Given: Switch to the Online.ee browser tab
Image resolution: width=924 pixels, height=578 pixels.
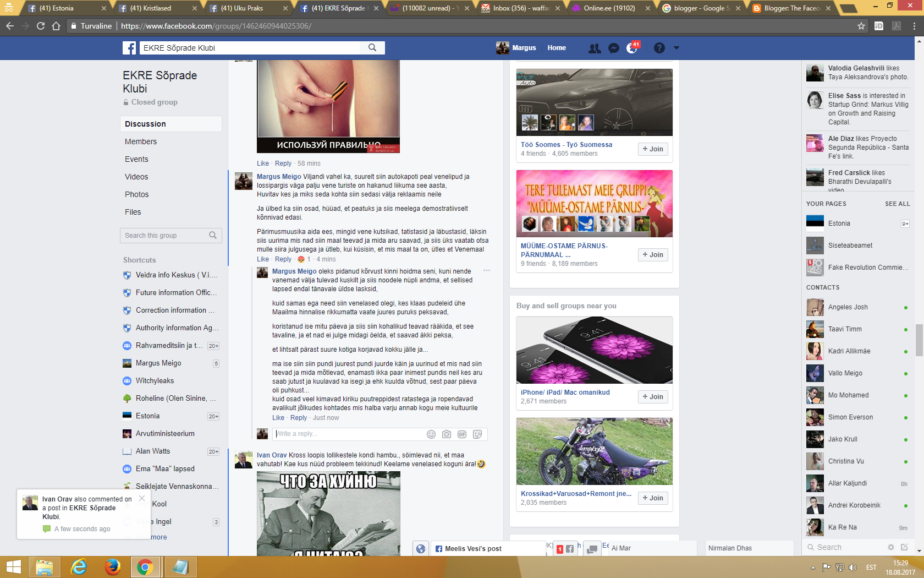Looking at the screenshot, I should click(x=609, y=8).
